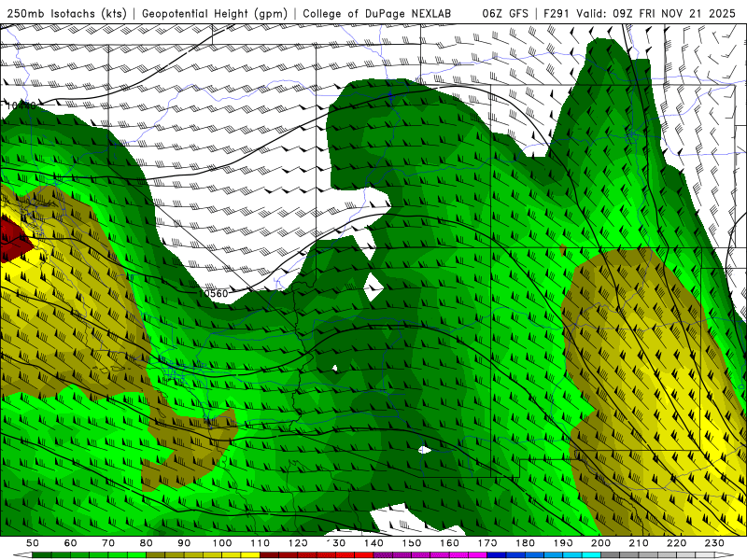Click the cyan swatch left of 200

591,555
